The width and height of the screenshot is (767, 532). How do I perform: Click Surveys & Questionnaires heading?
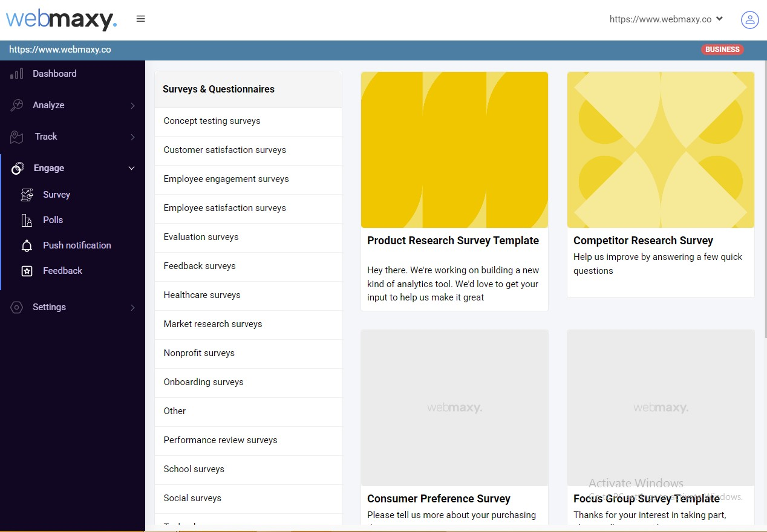click(x=218, y=89)
